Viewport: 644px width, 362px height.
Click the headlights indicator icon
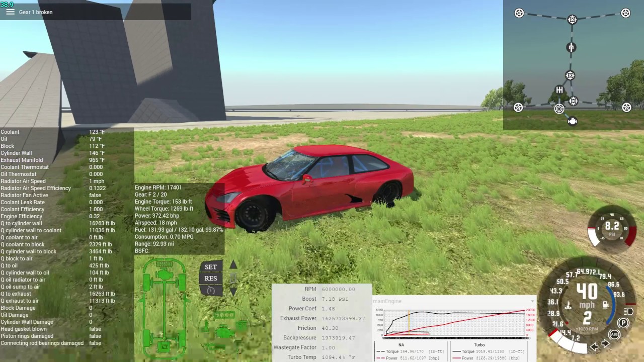[628, 312]
